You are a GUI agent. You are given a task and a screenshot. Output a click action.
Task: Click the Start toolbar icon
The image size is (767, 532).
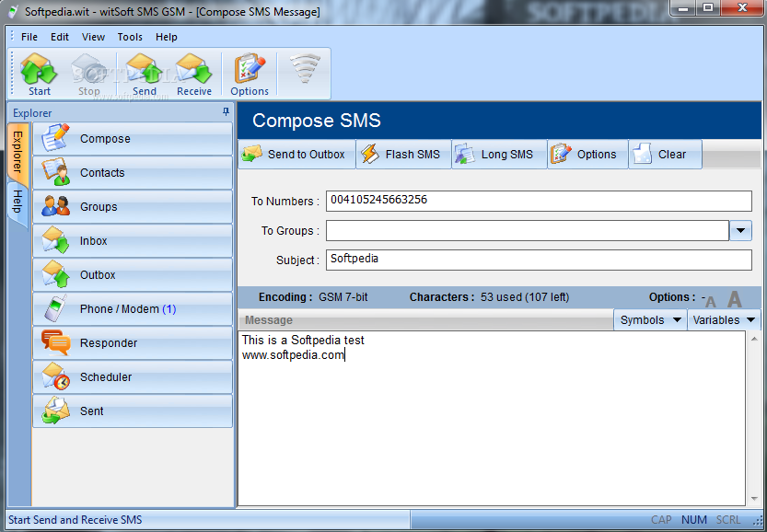click(x=39, y=75)
